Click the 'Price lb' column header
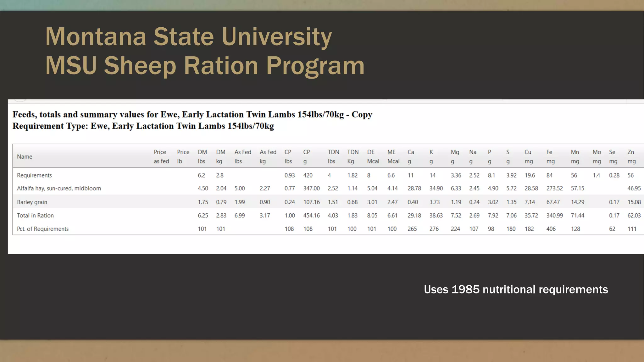 (183, 156)
